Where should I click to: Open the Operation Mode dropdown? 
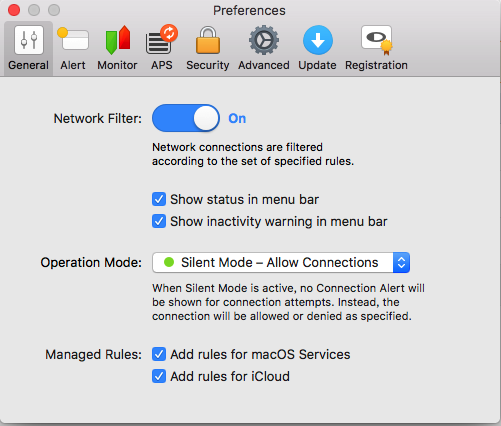(x=281, y=263)
